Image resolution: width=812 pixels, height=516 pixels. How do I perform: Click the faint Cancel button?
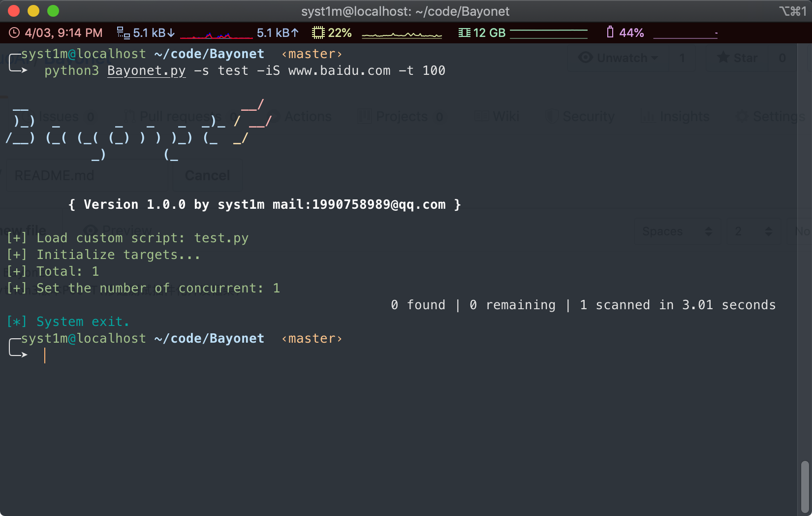coord(207,176)
